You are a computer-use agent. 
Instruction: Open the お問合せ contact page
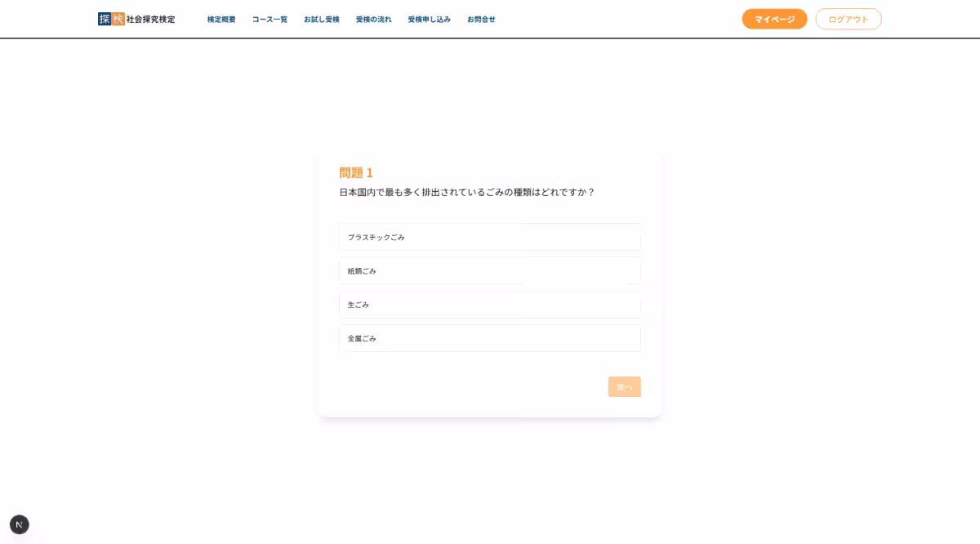[x=481, y=19]
